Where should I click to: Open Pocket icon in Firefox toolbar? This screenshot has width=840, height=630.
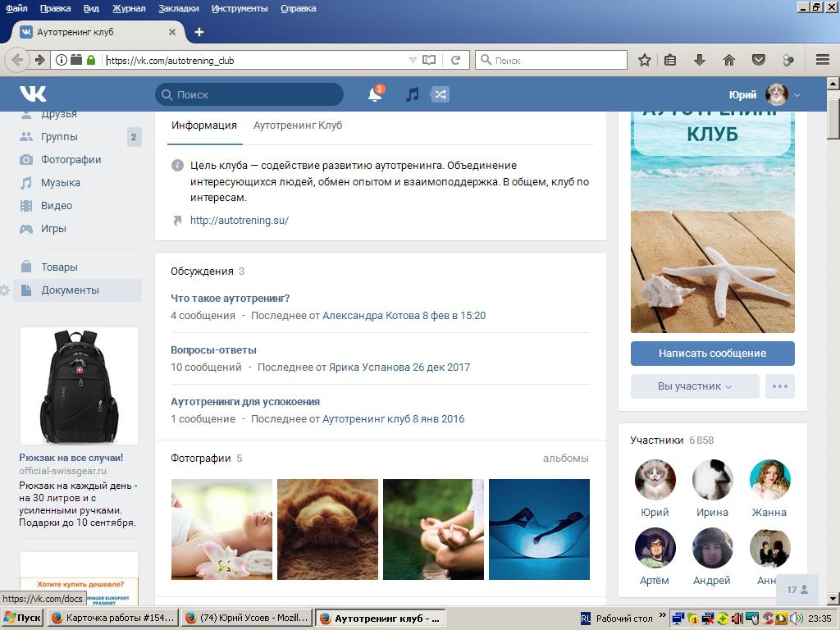[x=759, y=60]
